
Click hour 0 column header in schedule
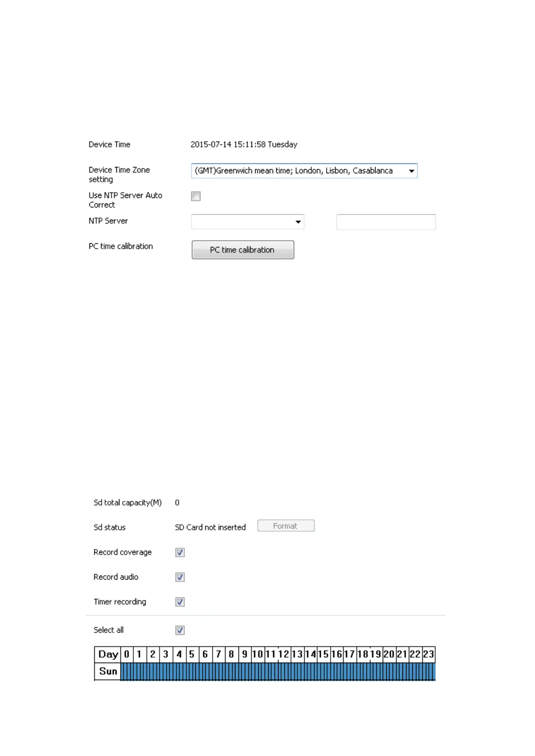pyautogui.click(x=127, y=654)
